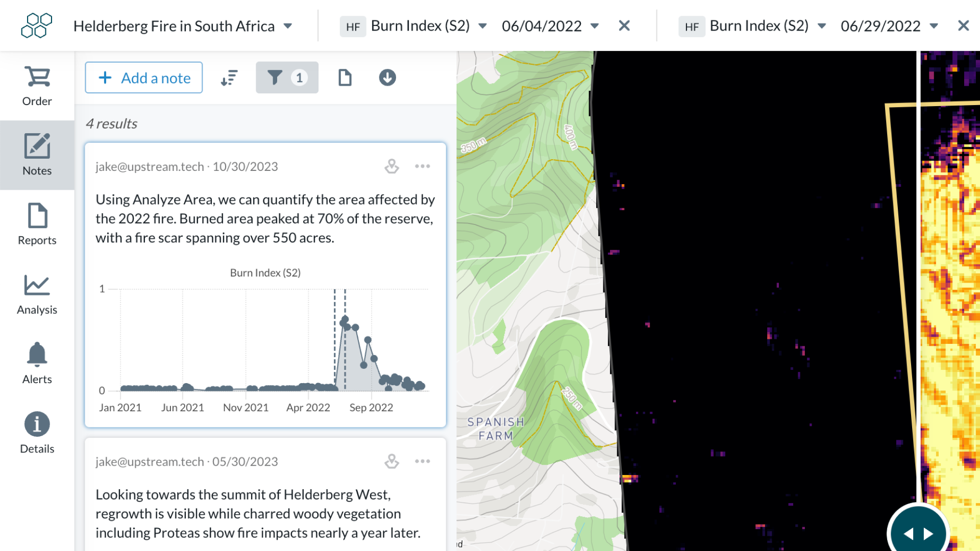Open the Order cart panel

pos(37,86)
